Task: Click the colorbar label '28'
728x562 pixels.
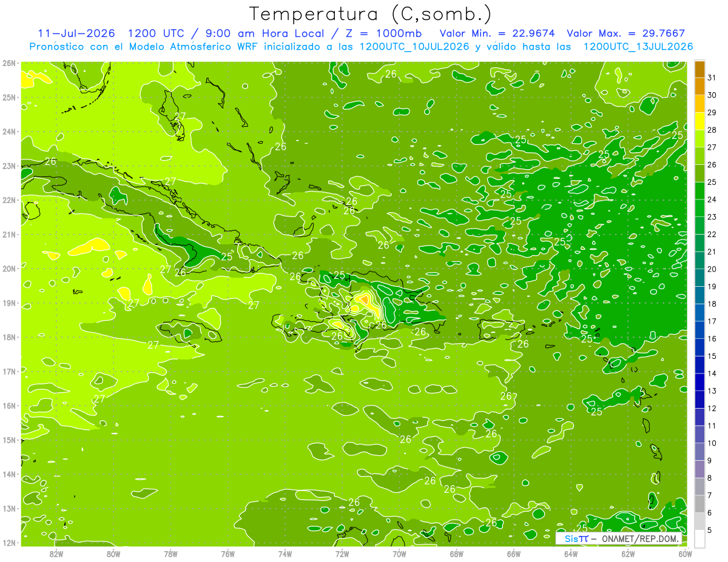Action: [712, 130]
